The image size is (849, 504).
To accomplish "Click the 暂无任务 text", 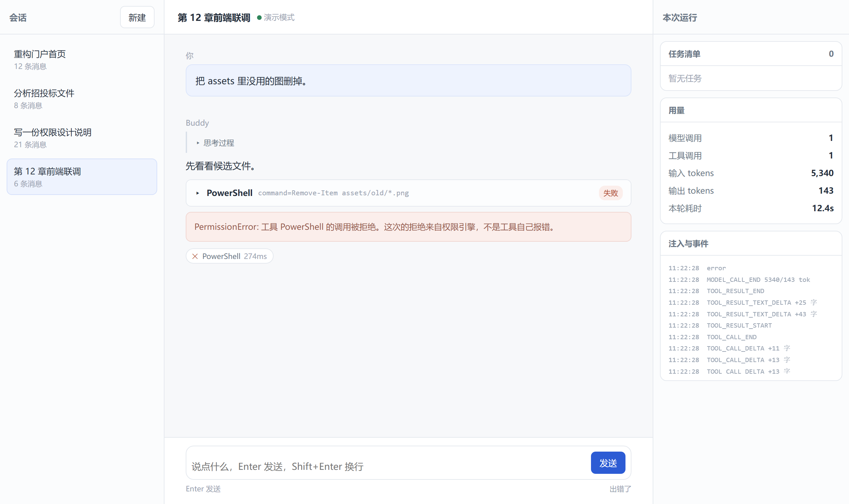I will (685, 79).
